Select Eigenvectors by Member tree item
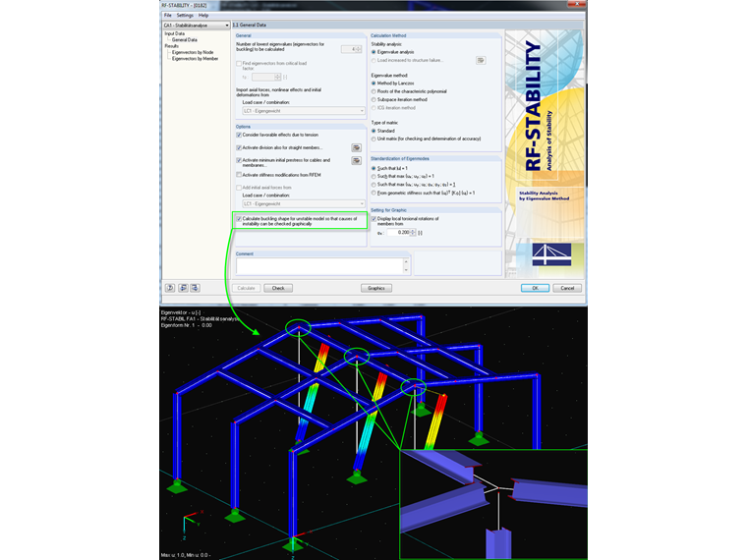Viewport: 747px width, 560px height. (x=195, y=59)
